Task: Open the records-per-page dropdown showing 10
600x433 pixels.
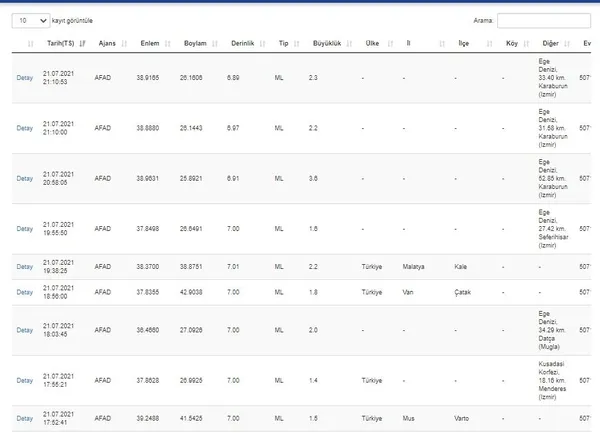Action: pyautogui.click(x=31, y=21)
